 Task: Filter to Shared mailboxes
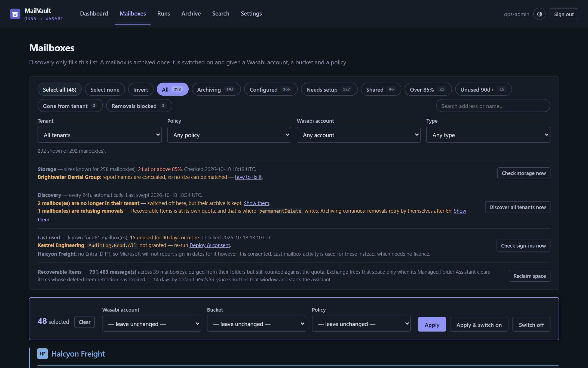coord(381,89)
